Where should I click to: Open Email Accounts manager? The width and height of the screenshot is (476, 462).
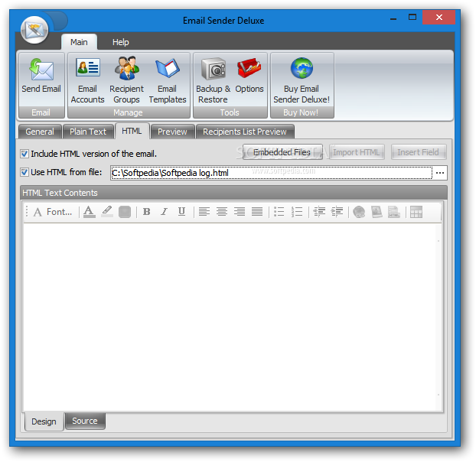[87, 80]
